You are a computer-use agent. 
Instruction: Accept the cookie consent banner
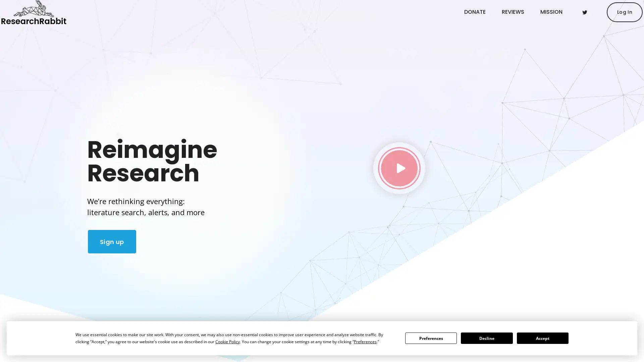[x=542, y=338]
